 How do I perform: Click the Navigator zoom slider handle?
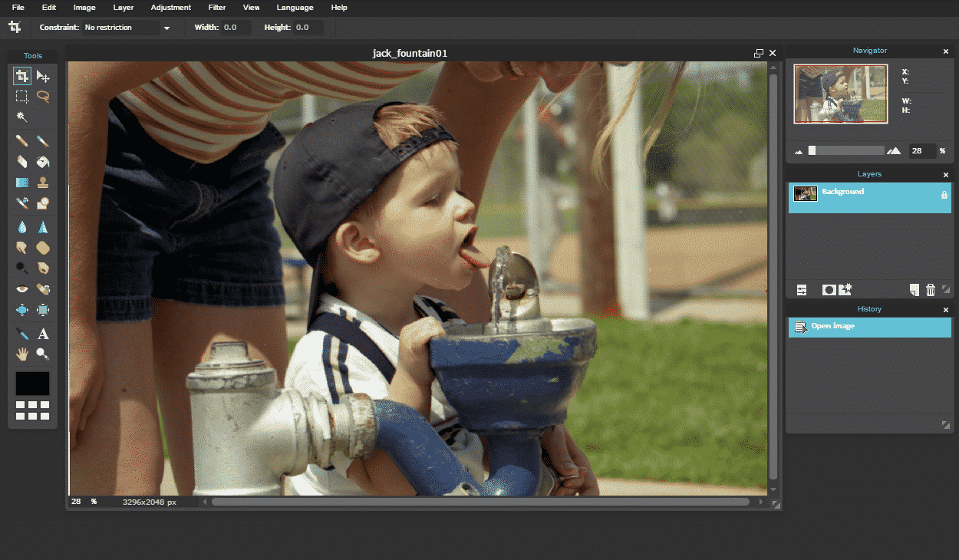click(812, 150)
